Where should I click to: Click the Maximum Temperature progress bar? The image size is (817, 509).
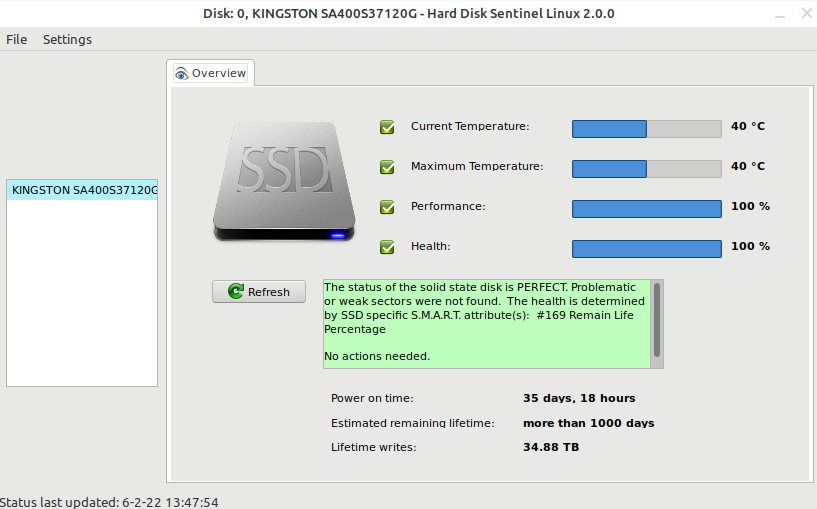647,169
